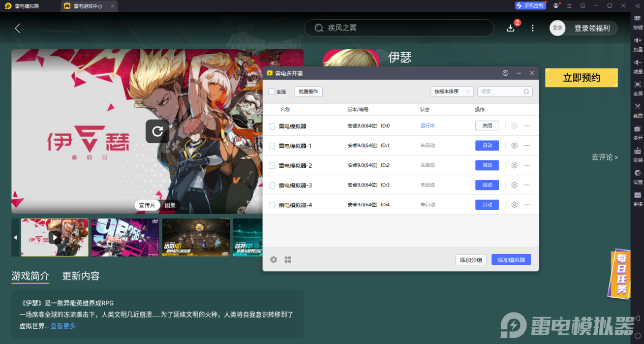Open the three-dot menu beside downloads

[533, 28]
